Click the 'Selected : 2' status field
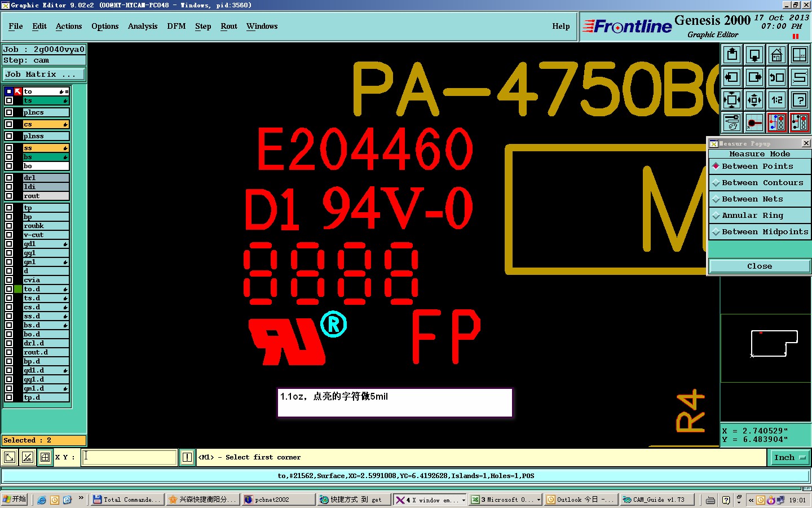The image size is (812, 508). tap(44, 440)
